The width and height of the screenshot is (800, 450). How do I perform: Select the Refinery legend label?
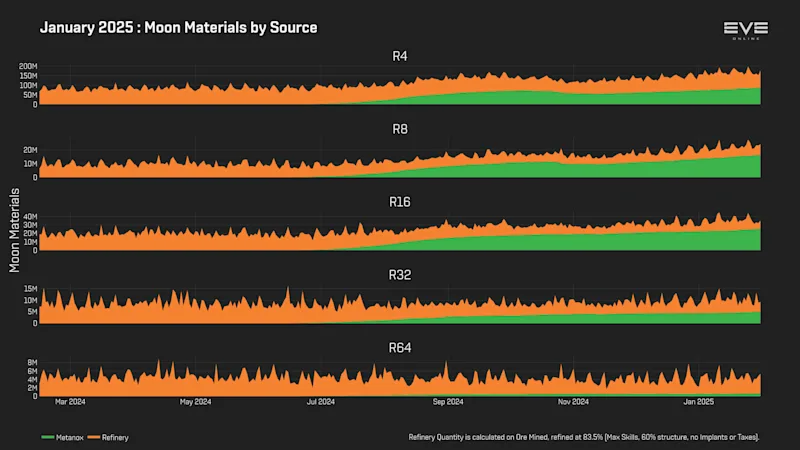(x=115, y=438)
